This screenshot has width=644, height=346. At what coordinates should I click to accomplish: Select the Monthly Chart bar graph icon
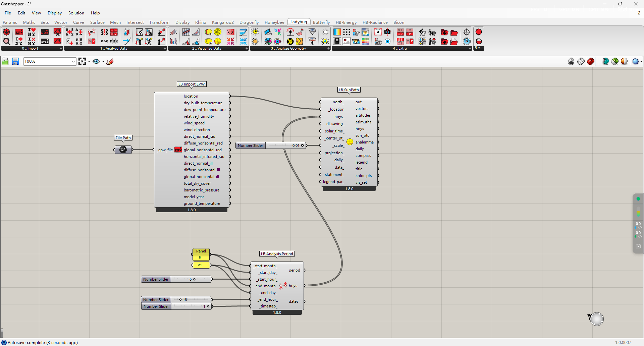(x=173, y=42)
